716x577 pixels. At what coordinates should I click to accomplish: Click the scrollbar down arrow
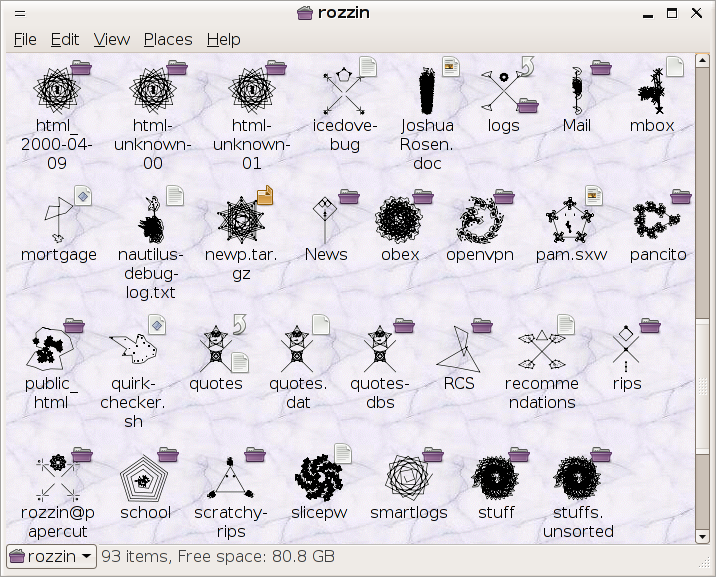[x=702, y=536]
